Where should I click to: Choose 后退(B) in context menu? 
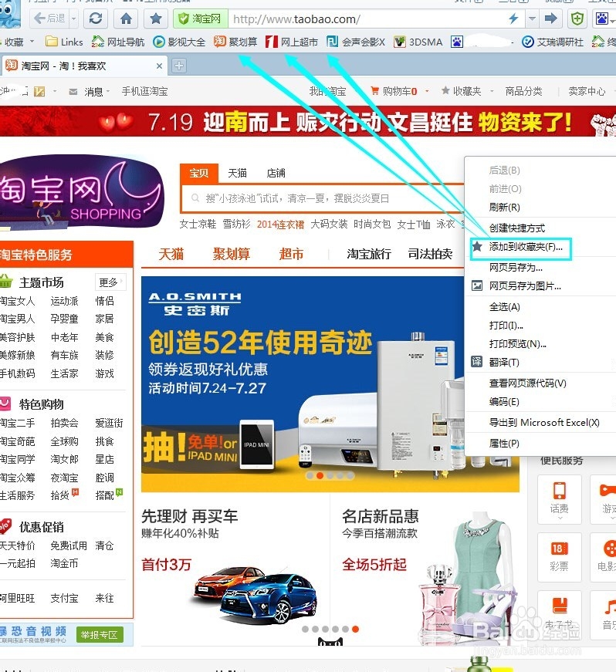[504, 171]
